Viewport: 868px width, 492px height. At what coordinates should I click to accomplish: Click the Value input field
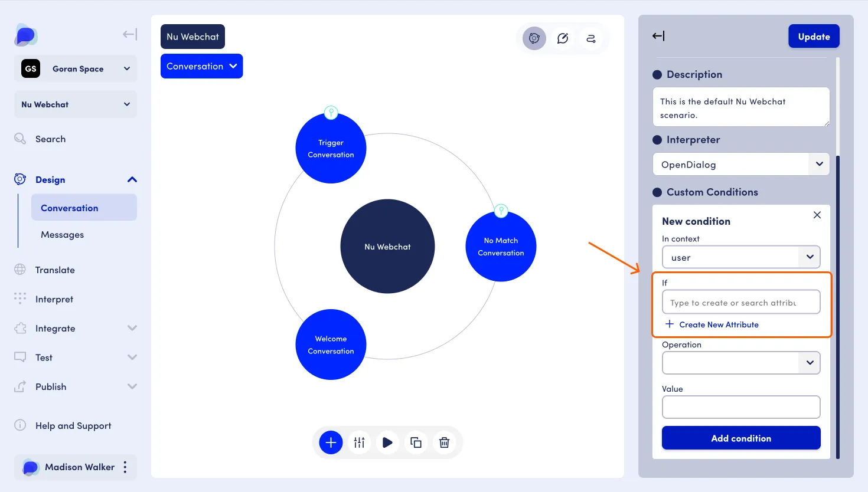pyautogui.click(x=741, y=407)
